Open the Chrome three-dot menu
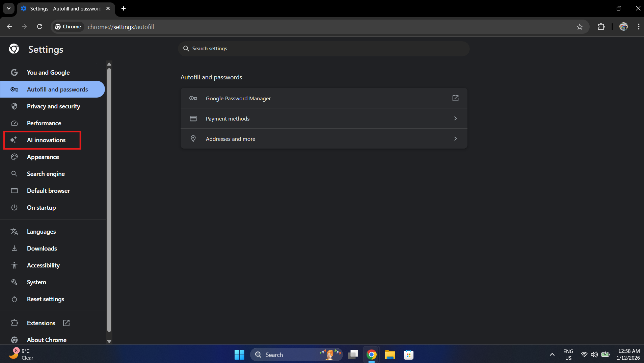 pos(638,27)
